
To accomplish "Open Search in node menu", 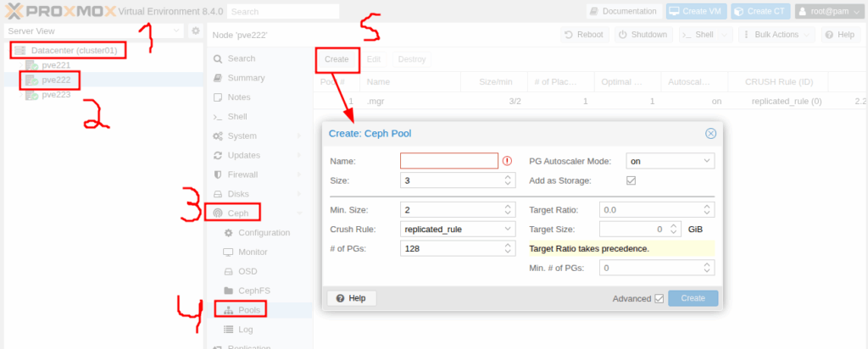I will pyautogui.click(x=242, y=58).
